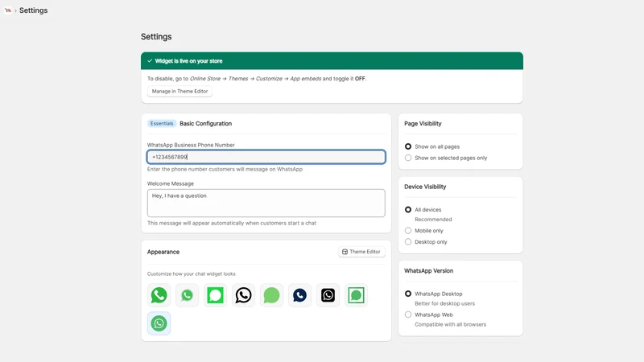This screenshot has width=644, height=362.
Task: Click the 'Page Visibility' heading
Action: pyautogui.click(x=423, y=124)
